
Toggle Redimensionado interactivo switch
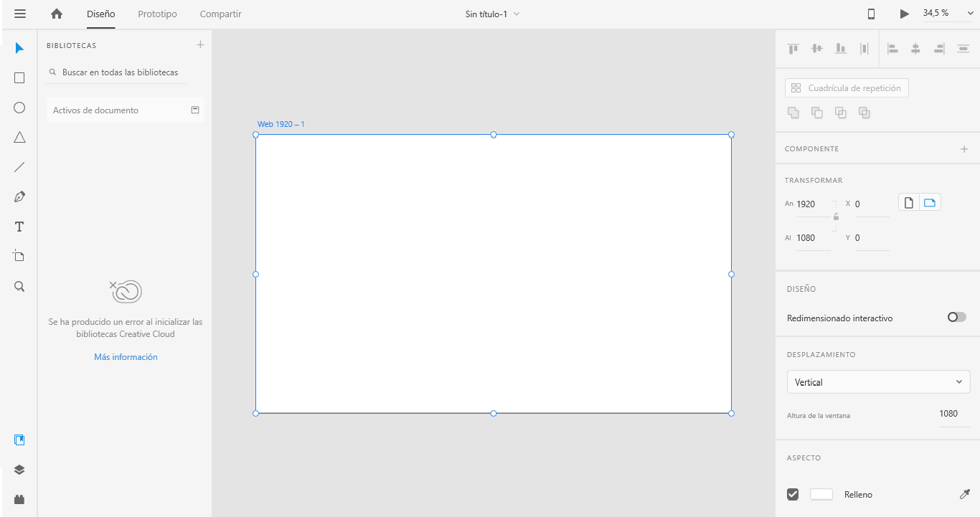956,317
